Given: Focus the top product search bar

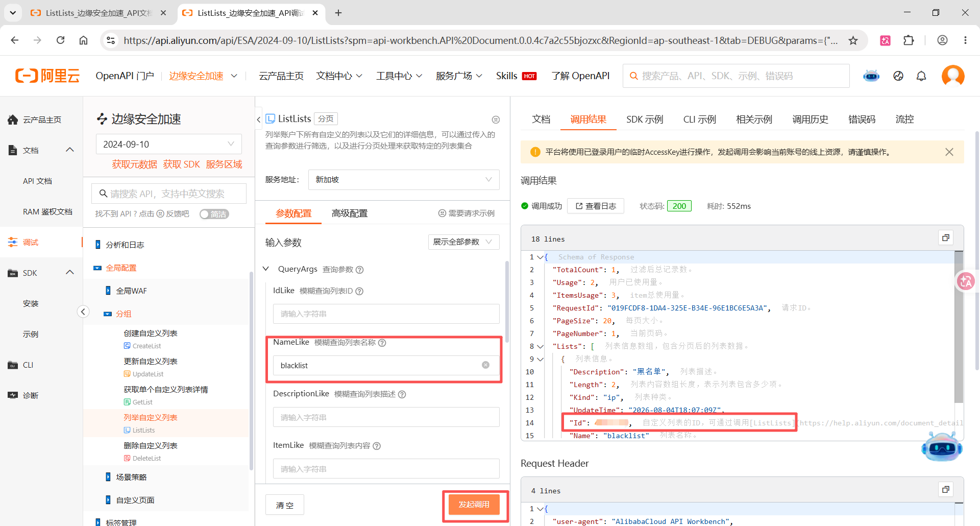Looking at the screenshot, I should [736, 76].
